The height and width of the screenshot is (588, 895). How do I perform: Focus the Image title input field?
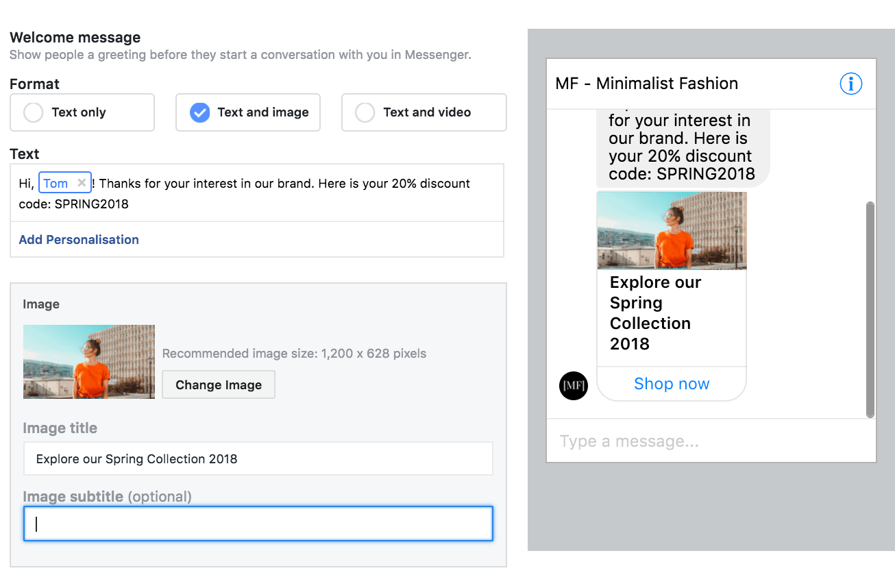258,459
